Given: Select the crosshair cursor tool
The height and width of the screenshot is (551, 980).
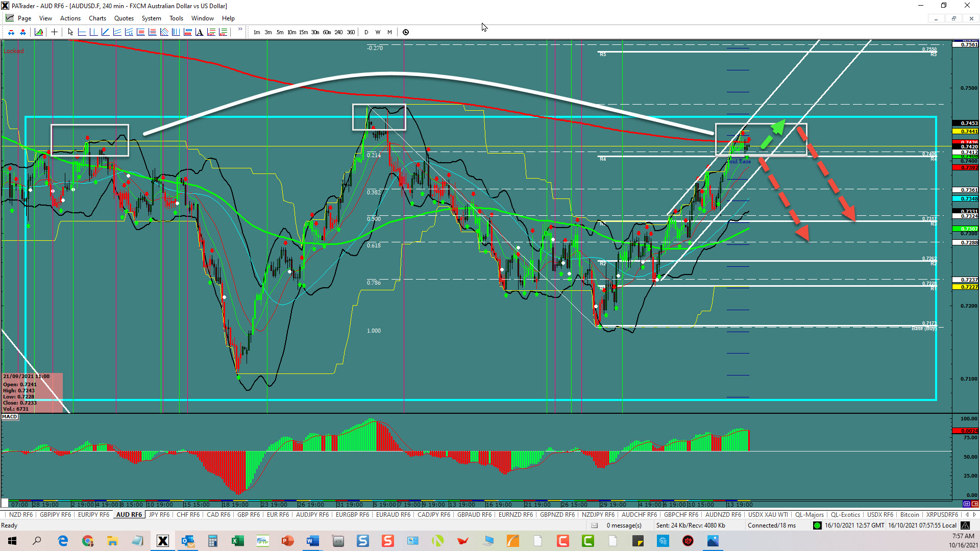Looking at the screenshot, I should coord(54,32).
